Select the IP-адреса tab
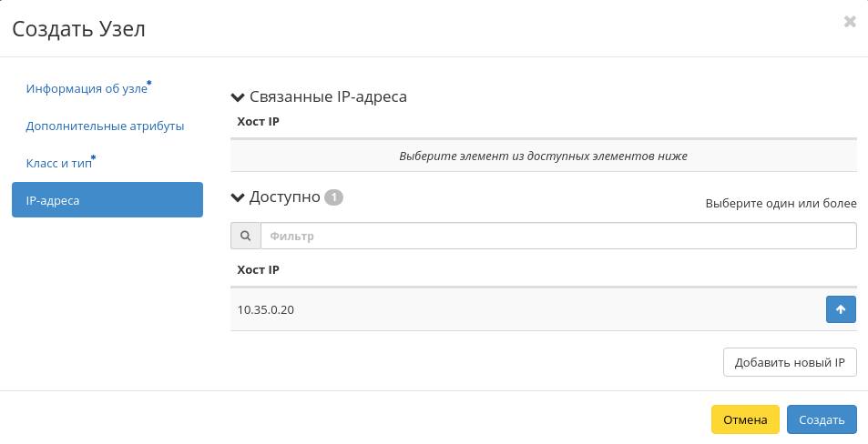The height and width of the screenshot is (444, 868). coord(107,200)
